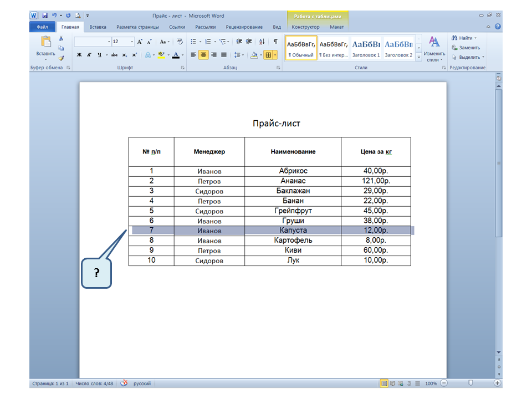
Task: Click the zoom slider handle
Action: (x=470, y=383)
